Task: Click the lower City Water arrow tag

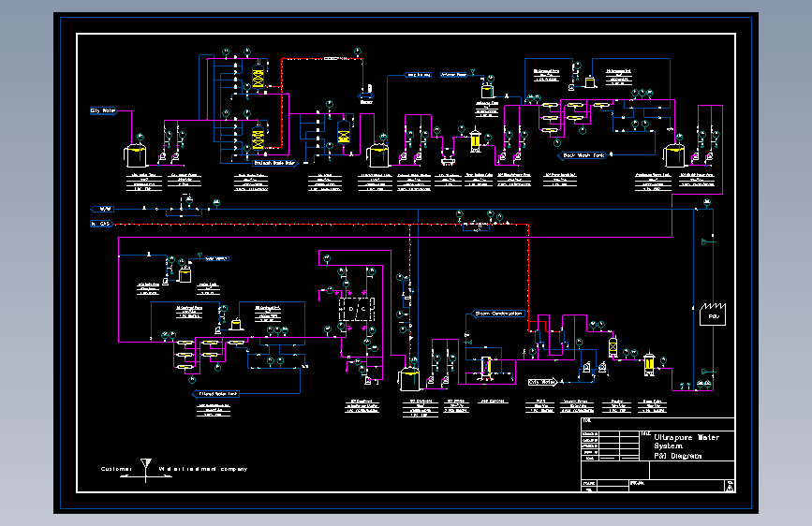Action: pos(541,382)
